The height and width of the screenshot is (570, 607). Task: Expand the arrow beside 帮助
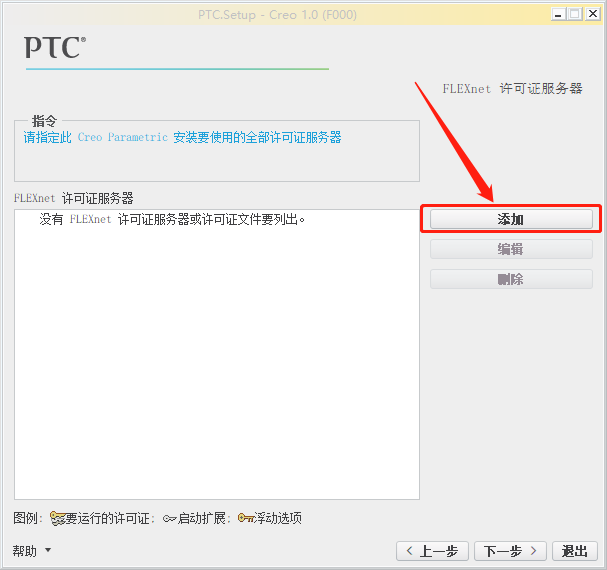click(48, 550)
